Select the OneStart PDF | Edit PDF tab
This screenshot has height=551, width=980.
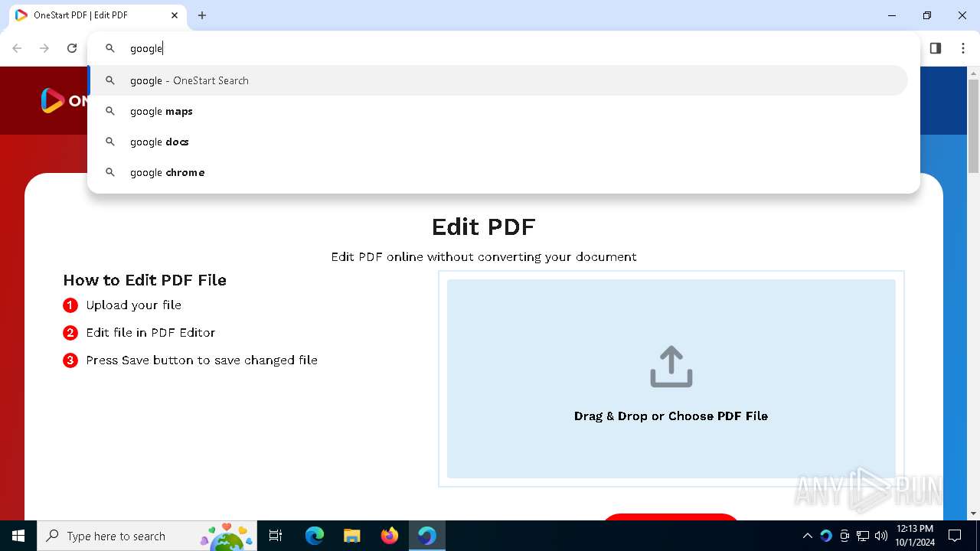[97, 15]
